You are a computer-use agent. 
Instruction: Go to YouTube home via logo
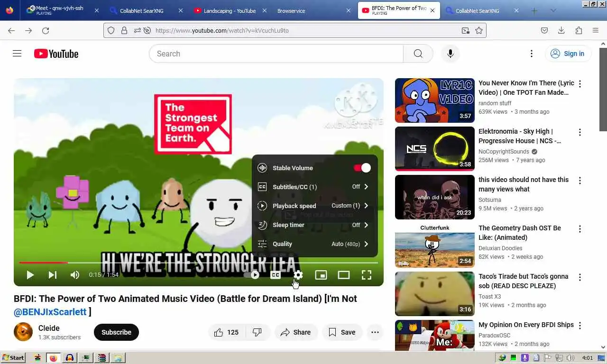tap(56, 54)
